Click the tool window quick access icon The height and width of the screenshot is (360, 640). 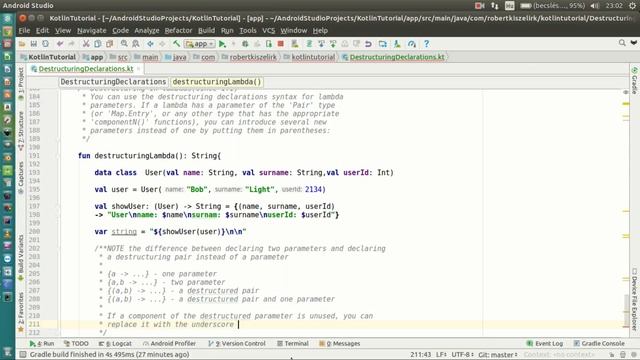pyautogui.click(x=22, y=355)
